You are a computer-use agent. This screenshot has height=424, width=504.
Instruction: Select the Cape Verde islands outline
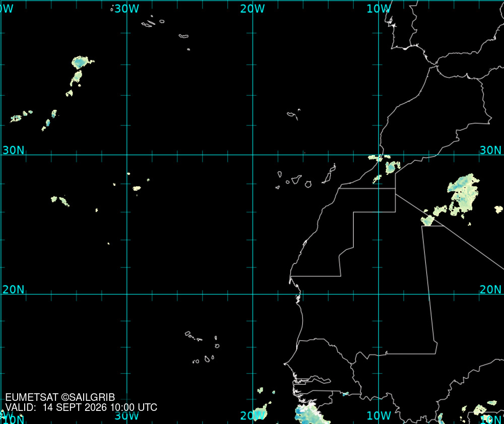click(202, 347)
